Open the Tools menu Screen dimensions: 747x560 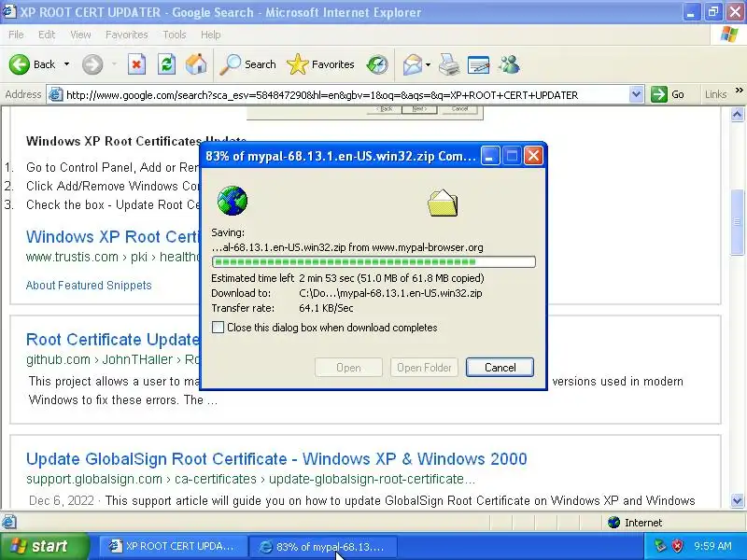175,35
